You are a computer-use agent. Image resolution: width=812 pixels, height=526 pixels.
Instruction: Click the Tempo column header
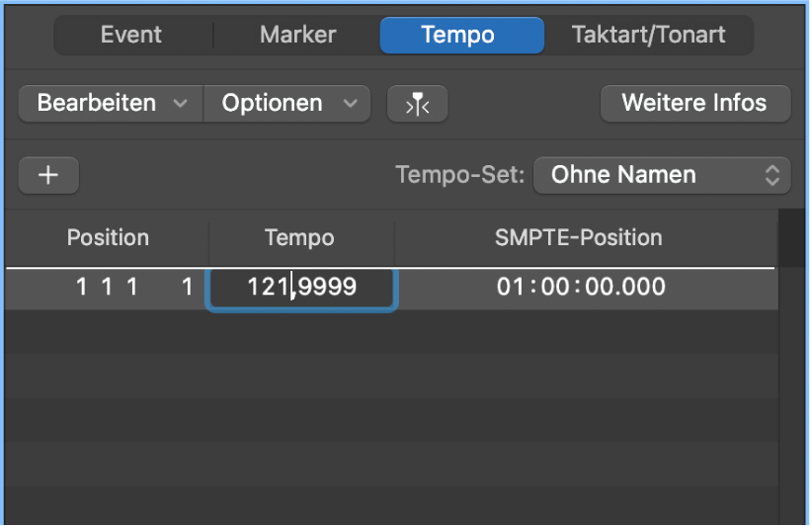pyautogui.click(x=299, y=238)
